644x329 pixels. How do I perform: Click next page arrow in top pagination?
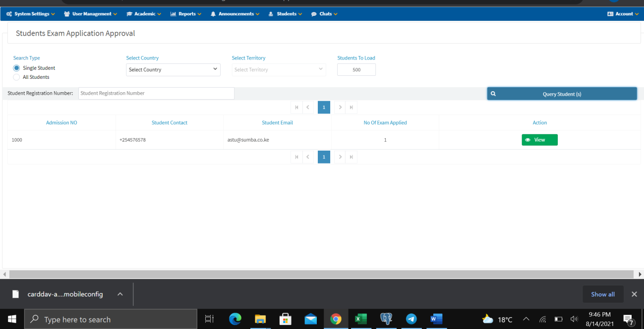coord(340,108)
